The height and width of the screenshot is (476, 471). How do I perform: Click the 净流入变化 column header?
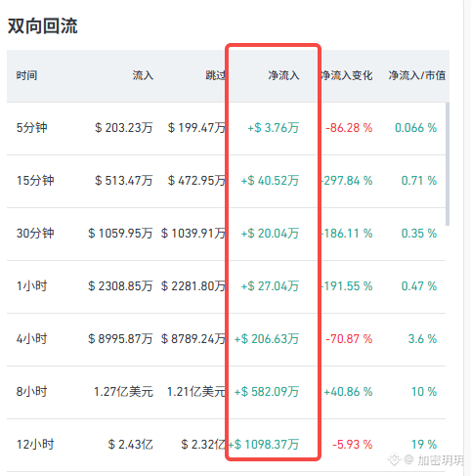347,75
